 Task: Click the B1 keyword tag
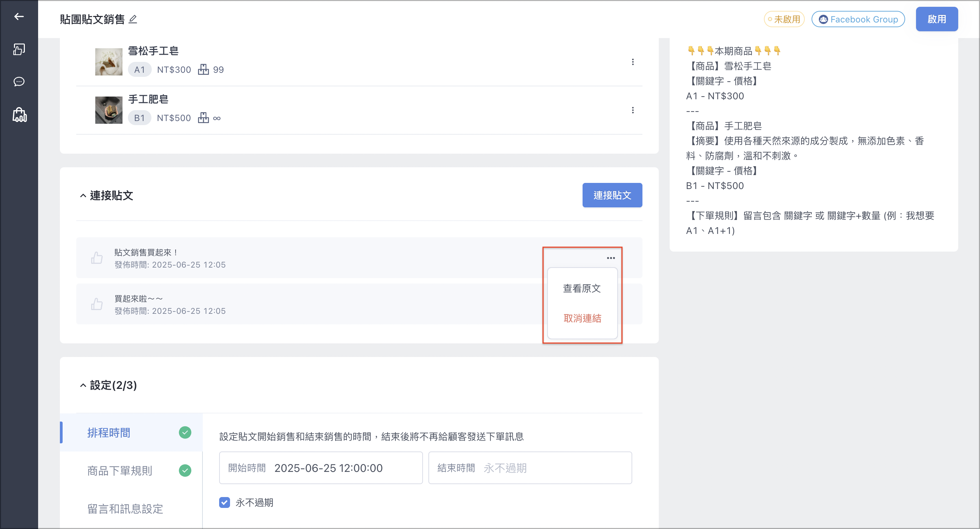coord(140,118)
